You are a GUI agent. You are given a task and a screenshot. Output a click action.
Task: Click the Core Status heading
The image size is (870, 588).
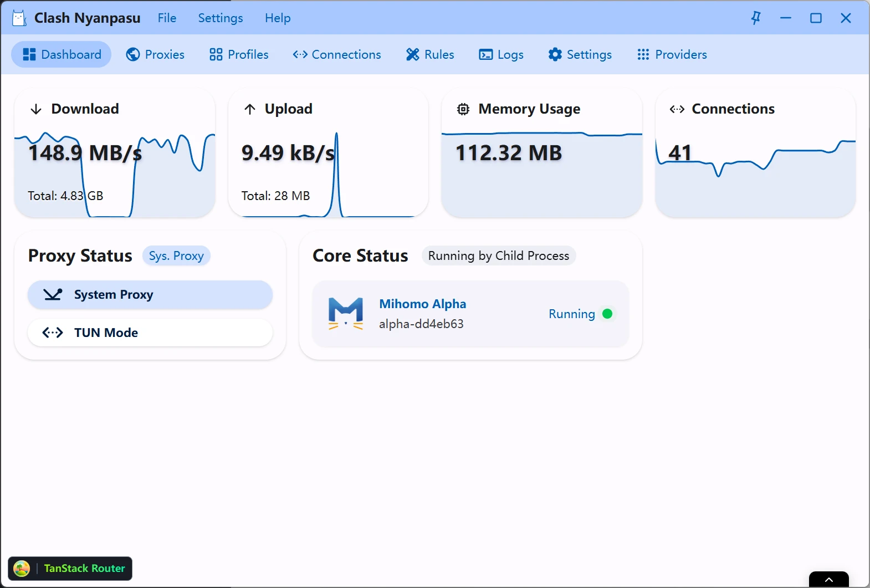coord(360,255)
